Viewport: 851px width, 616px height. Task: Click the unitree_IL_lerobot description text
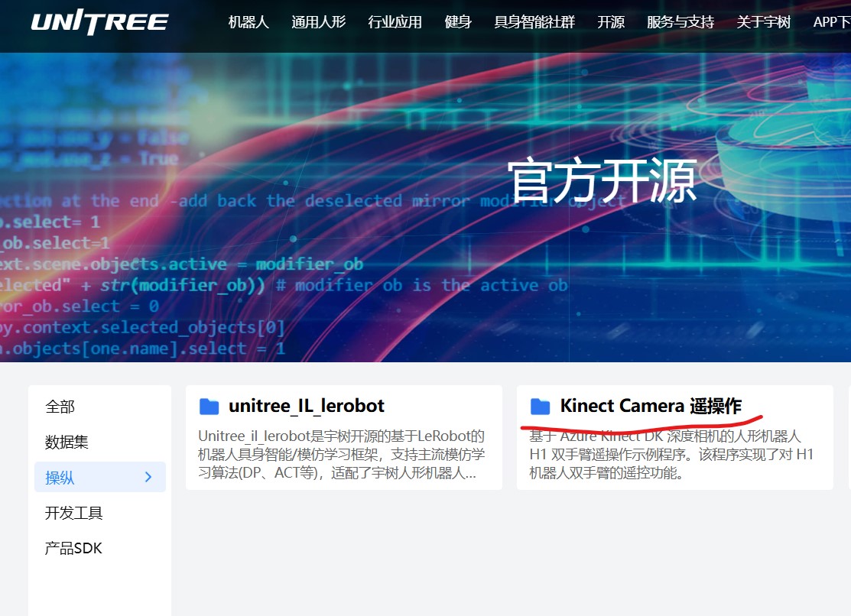click(x=341, y=454)
